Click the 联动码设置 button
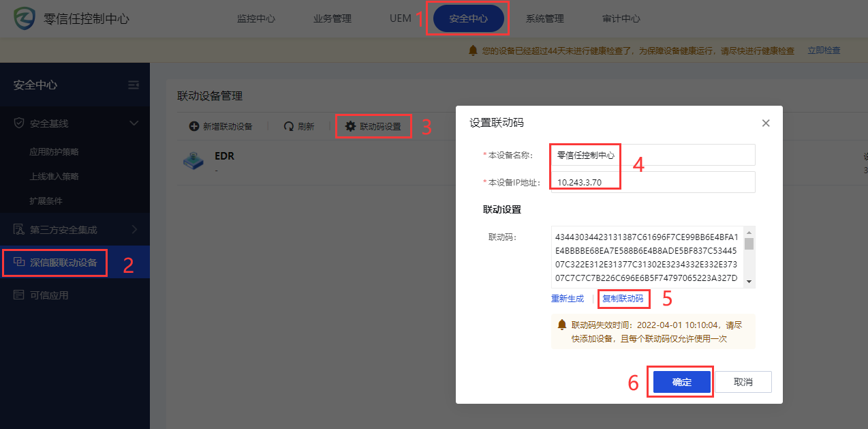The width and height of the screenshot is (868, 429). pyautogui.click(x=373, y=126)
